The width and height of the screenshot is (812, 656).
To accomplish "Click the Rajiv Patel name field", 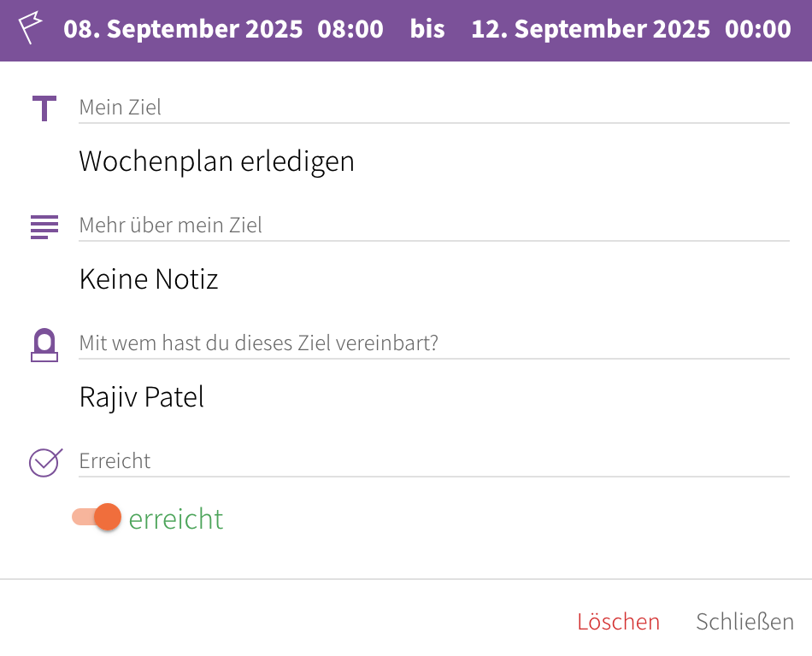I will [142, 397].
